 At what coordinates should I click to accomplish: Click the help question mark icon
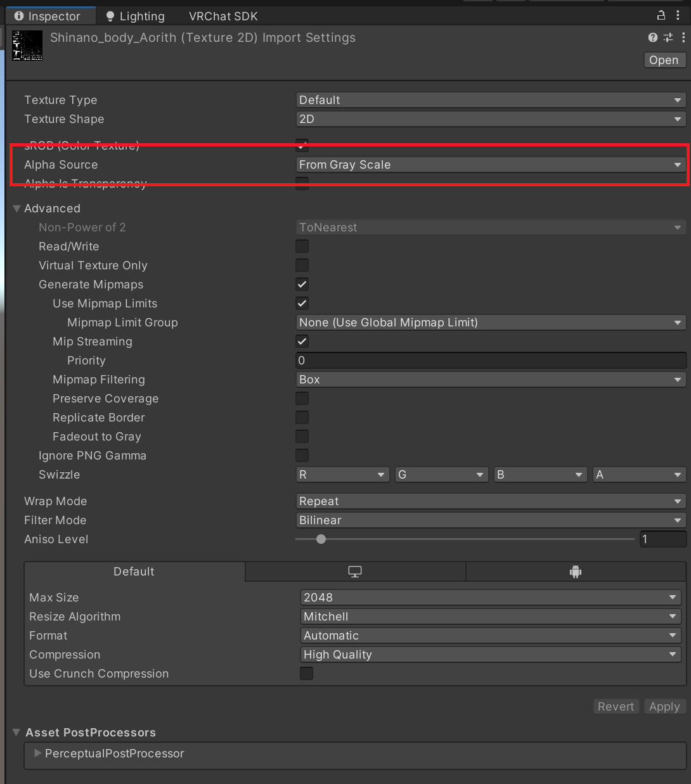(652, 38)
